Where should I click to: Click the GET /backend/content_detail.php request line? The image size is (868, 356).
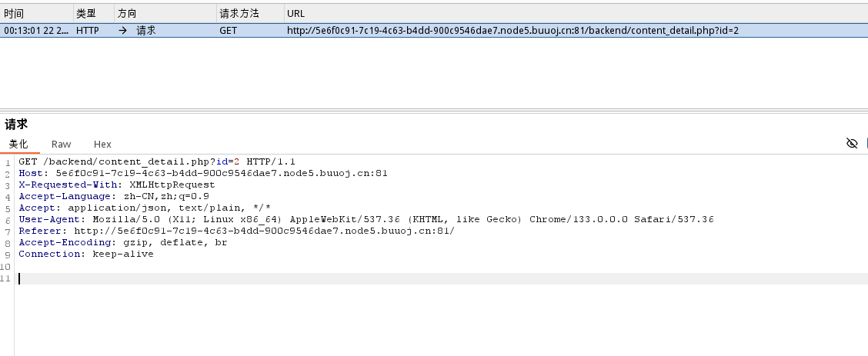point(157,161)
